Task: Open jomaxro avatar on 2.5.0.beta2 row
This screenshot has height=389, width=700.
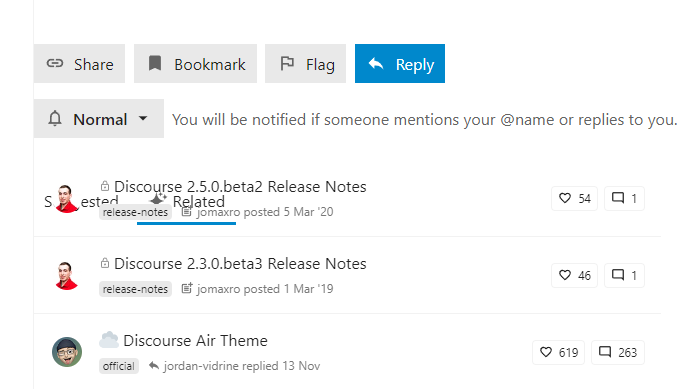Action: click(x=67, y=198)
